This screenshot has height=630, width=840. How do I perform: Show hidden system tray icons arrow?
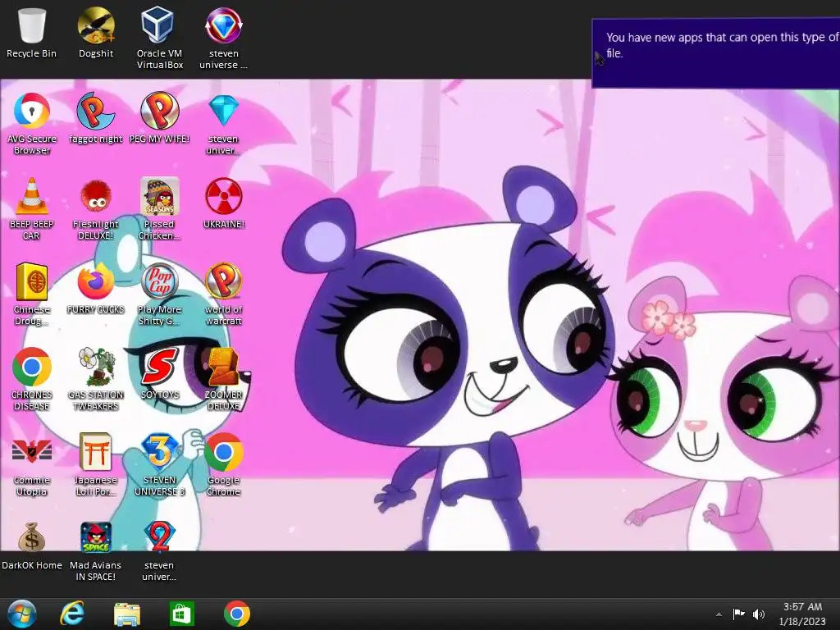719,614
